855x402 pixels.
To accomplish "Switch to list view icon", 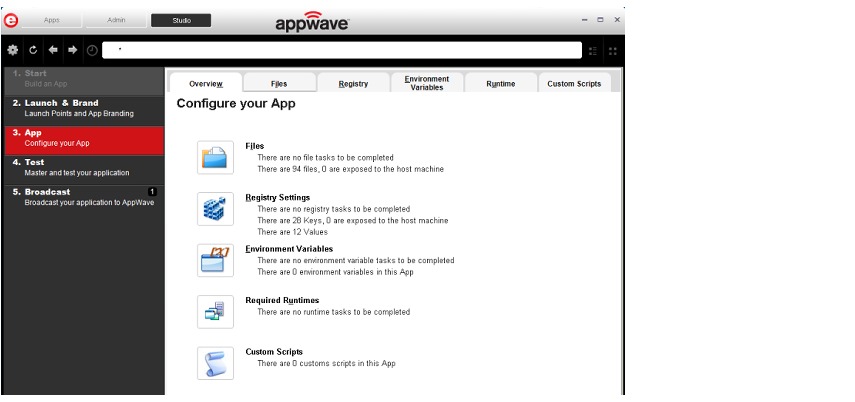I will 593,51.
